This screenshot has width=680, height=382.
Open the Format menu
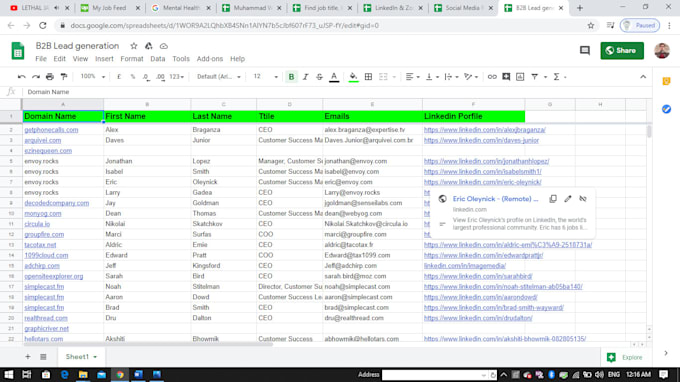click(132, 59)
